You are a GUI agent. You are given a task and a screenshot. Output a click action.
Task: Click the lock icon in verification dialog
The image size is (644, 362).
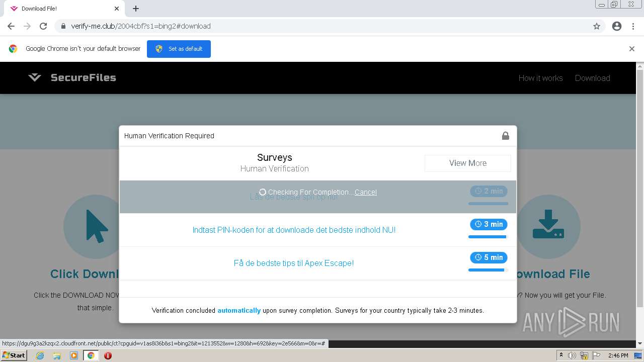tap(506, 136)
